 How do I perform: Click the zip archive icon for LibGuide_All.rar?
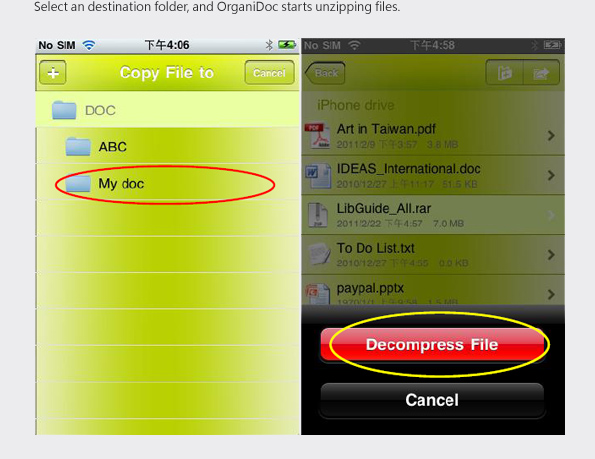[317, 215]
